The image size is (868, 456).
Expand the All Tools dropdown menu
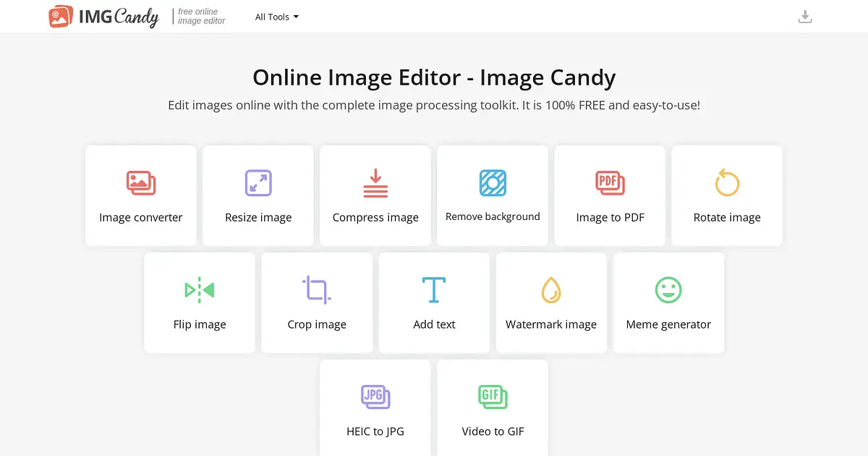(277, 17)
